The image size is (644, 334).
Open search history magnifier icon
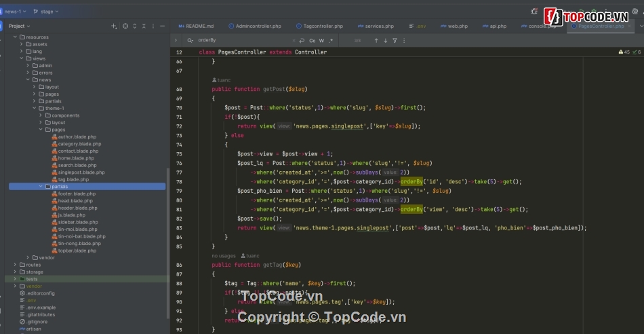(190, 40)
